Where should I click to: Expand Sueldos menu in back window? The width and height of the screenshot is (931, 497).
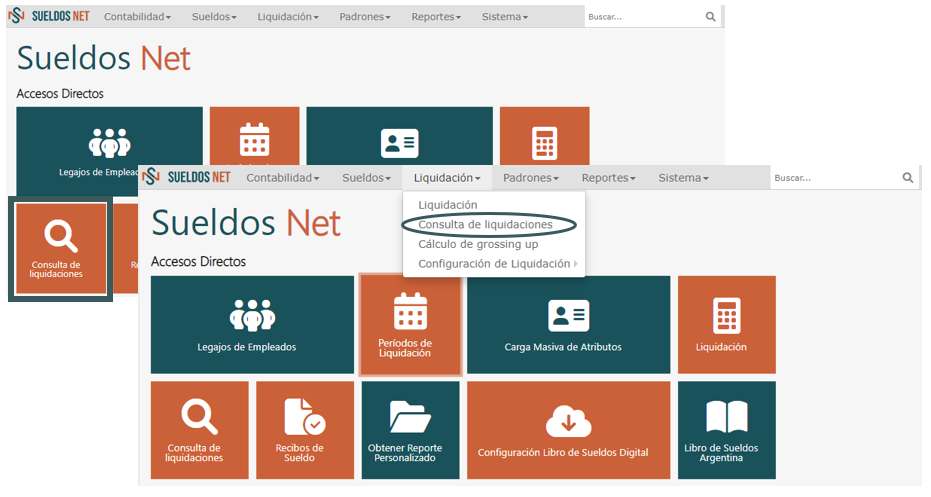(214, 17)
